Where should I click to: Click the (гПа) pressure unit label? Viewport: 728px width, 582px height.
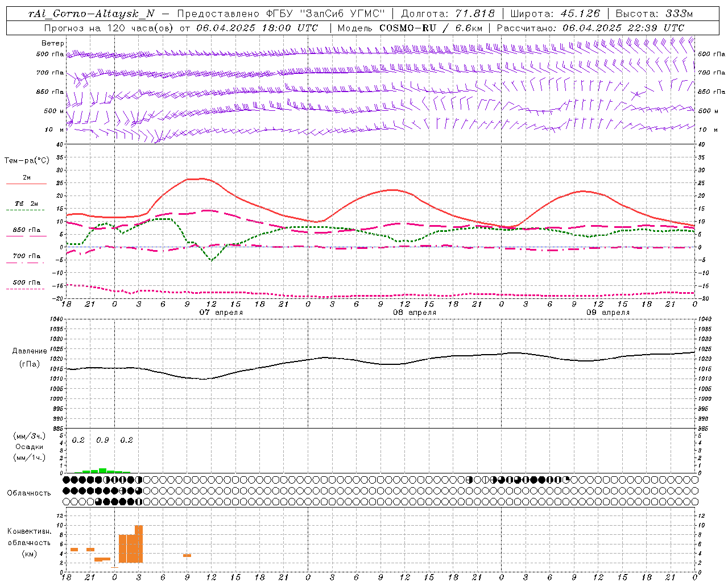coord(30,364)
